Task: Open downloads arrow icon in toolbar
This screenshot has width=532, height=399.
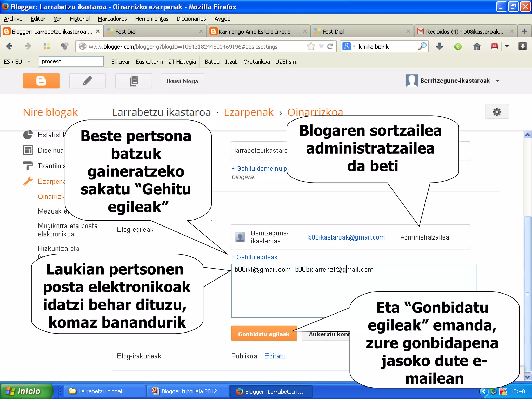Action: (x=439, y=46)
